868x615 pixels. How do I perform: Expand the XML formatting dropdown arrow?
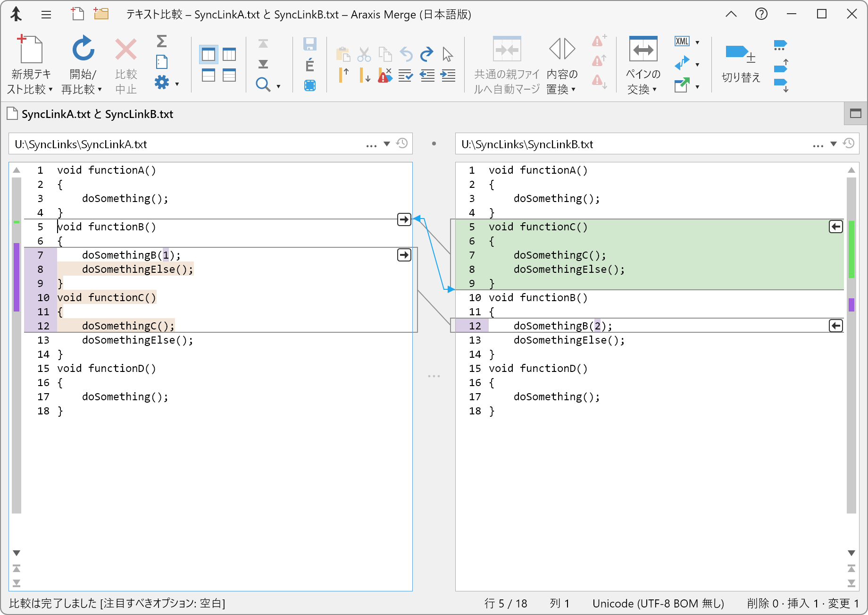(697, 42)
